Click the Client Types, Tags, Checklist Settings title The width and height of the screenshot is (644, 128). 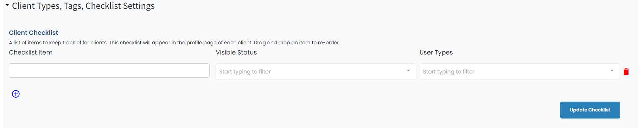tap(83, 6)
